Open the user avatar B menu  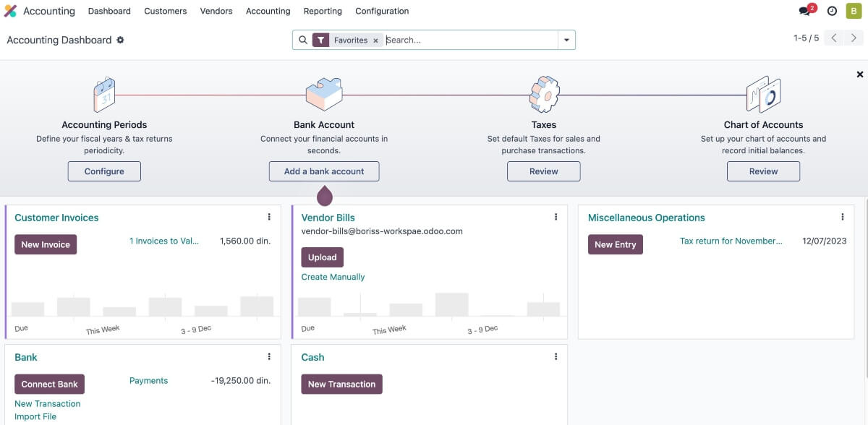tap(854, 11)
